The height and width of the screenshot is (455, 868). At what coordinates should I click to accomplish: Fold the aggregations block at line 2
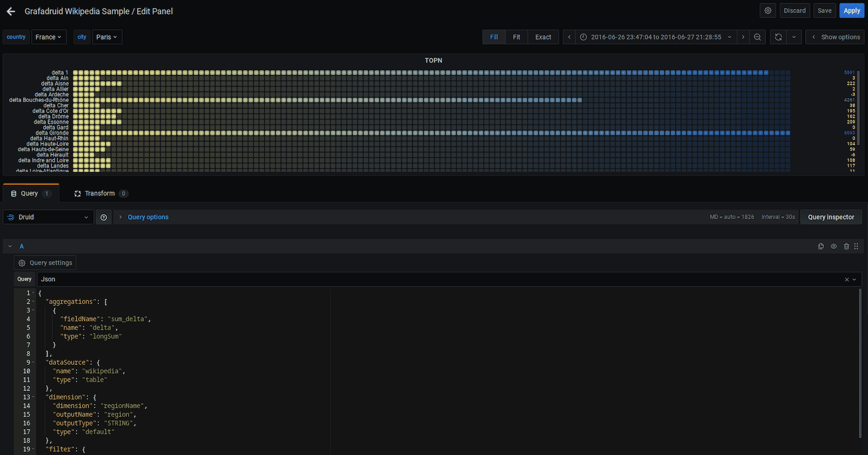pos(33,302)
